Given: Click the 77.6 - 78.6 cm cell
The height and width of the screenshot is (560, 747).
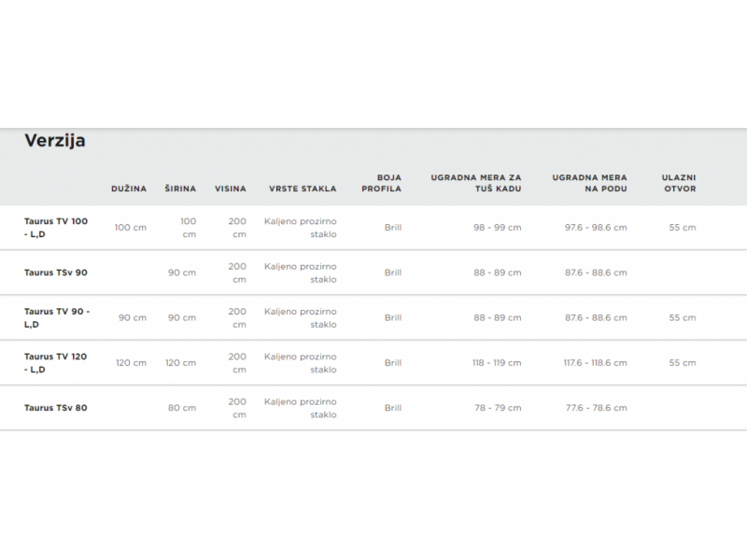Looking at the screenshot, I should coord(597,408).
